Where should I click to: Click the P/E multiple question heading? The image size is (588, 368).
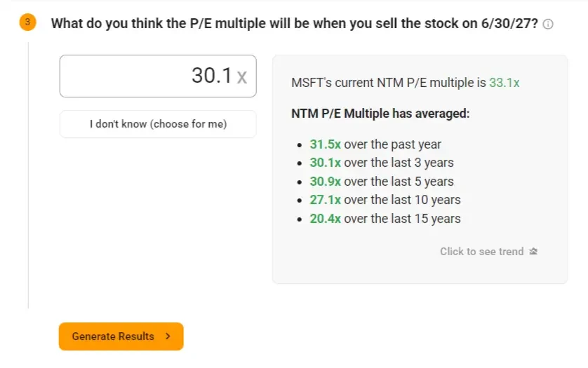point(295,23)
